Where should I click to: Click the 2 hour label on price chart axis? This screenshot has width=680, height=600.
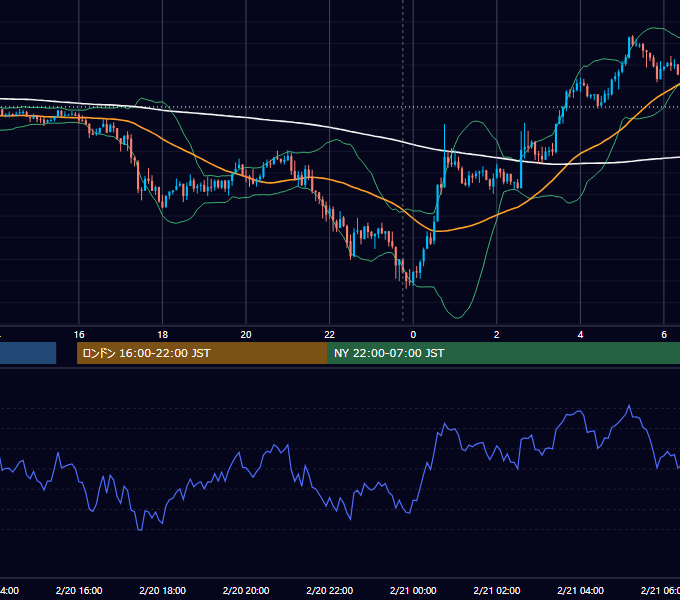(x=497, y=335)
